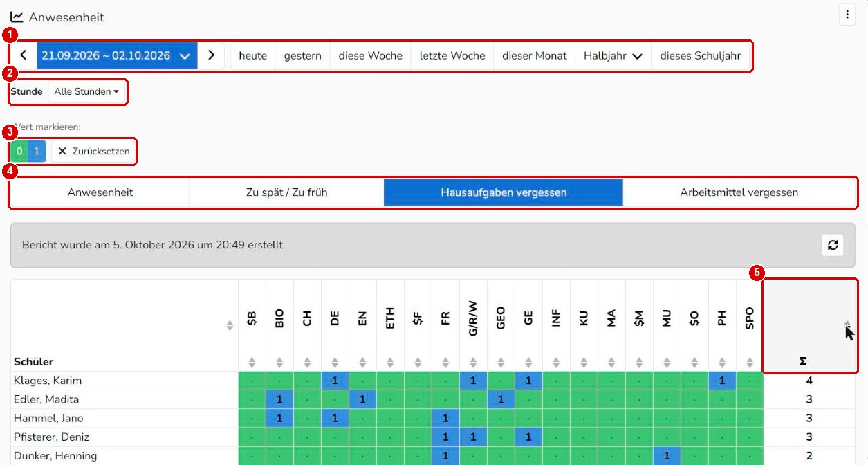Image resolution: width=868 pixels, height=465 pixels.
Task: Go to the previous date range
Action: click(24, 55)
